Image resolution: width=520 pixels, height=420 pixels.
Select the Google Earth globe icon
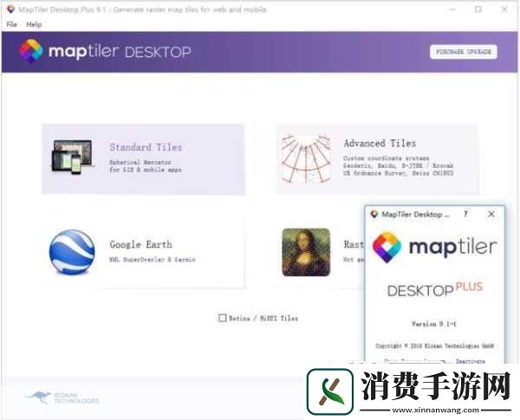tap(72, 252)
